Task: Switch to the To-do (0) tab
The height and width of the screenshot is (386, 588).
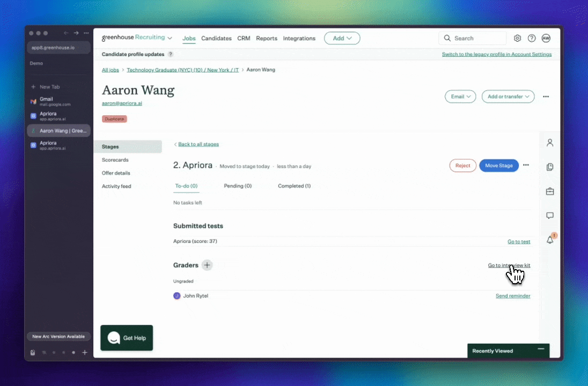Action: coord(186,186)
